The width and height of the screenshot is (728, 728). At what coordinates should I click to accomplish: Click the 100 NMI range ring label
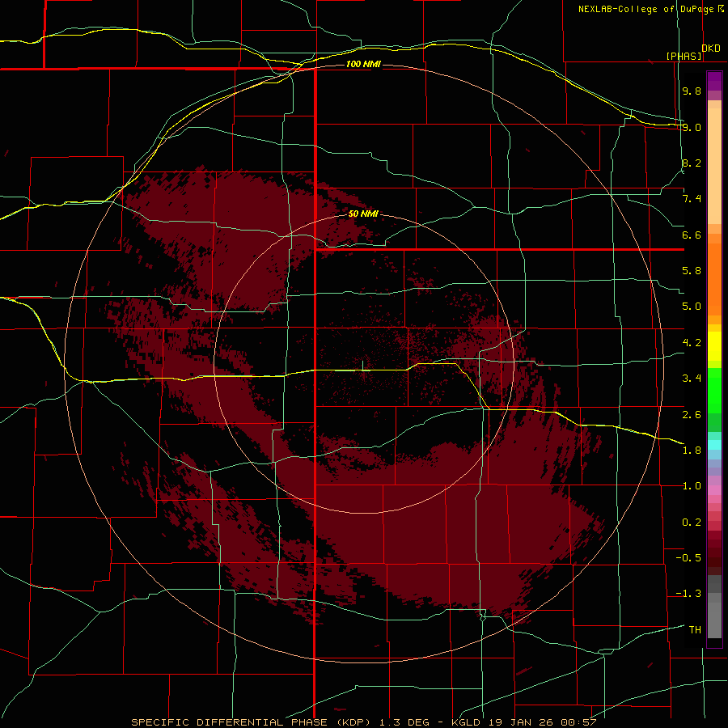(363, 64)
